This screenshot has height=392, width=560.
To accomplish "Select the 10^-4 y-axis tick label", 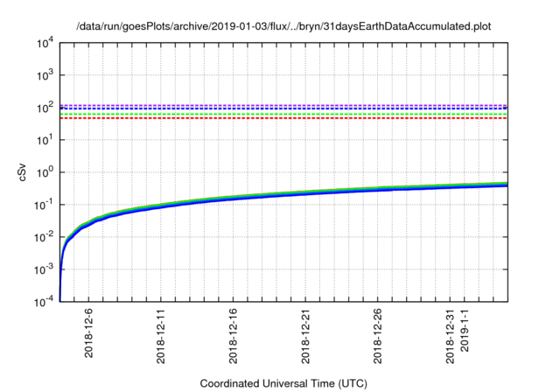I will pyautogui.click(x=45, y=302).
